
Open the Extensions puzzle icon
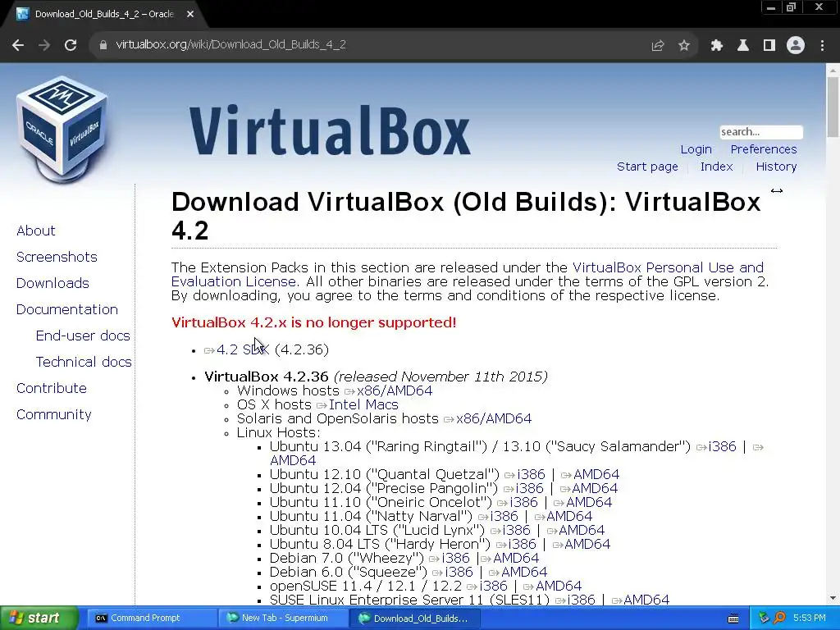coord(716,46)
